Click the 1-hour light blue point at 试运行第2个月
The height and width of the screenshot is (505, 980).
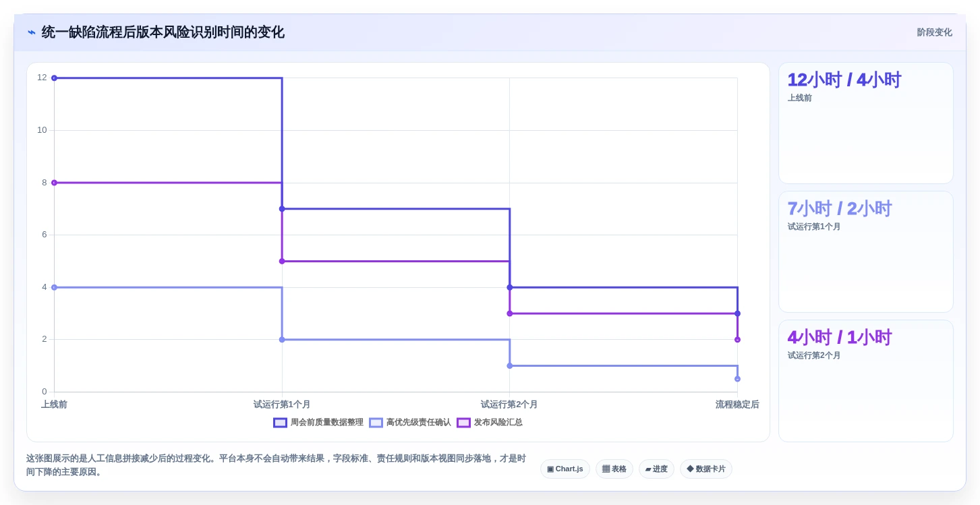(509, 366)
